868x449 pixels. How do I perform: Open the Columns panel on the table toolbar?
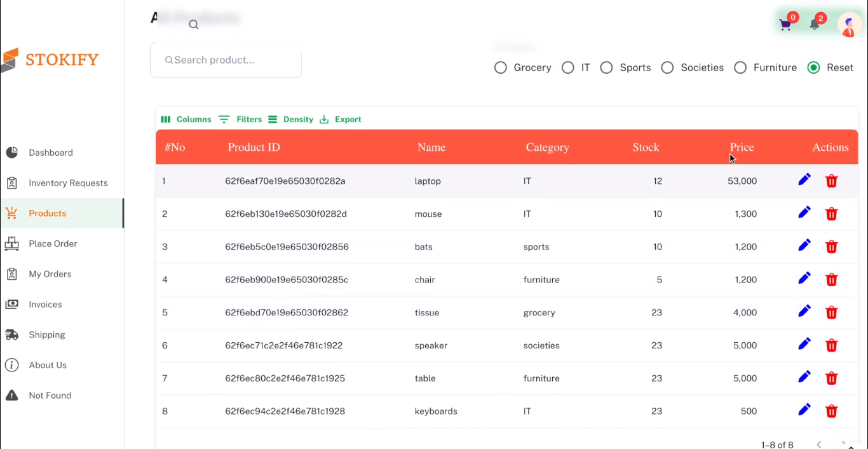186,119
